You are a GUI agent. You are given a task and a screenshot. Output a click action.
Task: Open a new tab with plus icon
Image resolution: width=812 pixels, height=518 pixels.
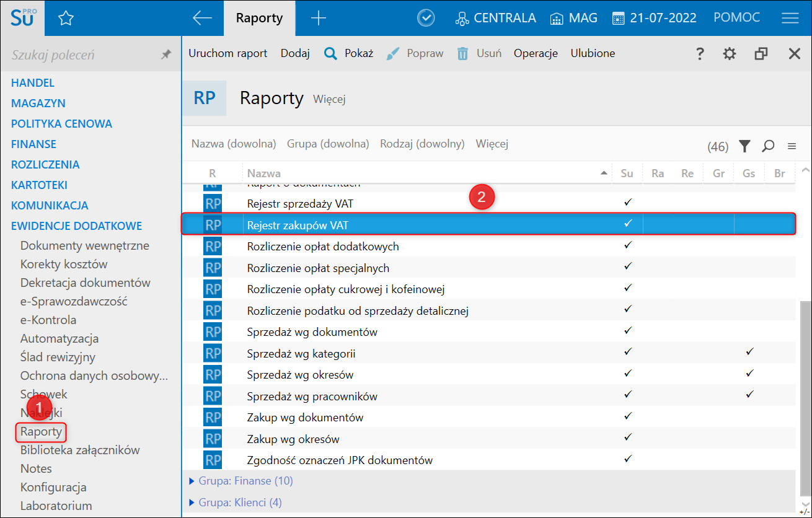coord(318,19)
